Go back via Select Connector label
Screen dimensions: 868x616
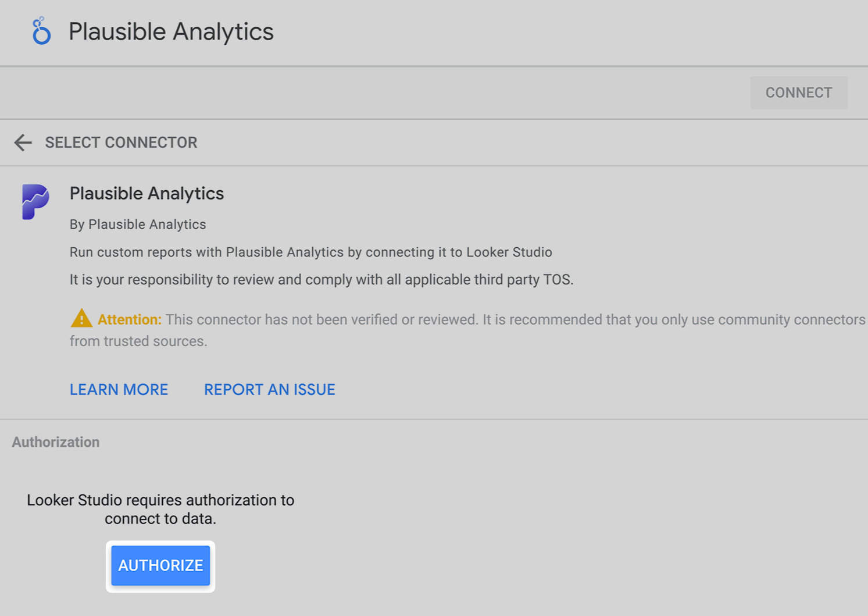tap(122, 143)
